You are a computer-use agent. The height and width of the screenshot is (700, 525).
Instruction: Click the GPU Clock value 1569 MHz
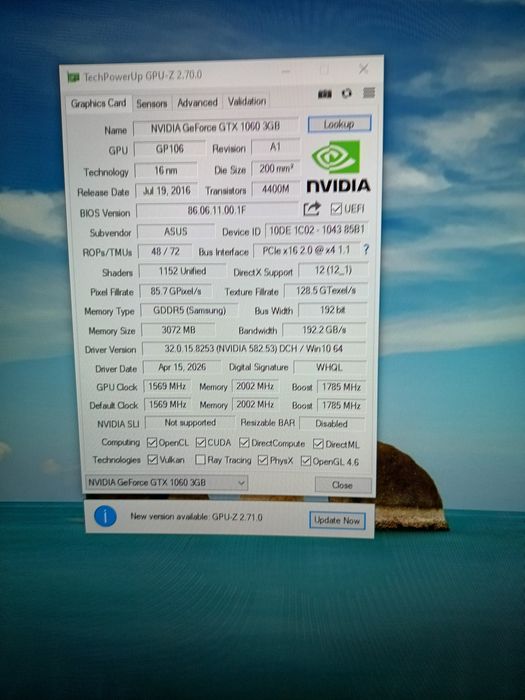(x=167, y=386)
